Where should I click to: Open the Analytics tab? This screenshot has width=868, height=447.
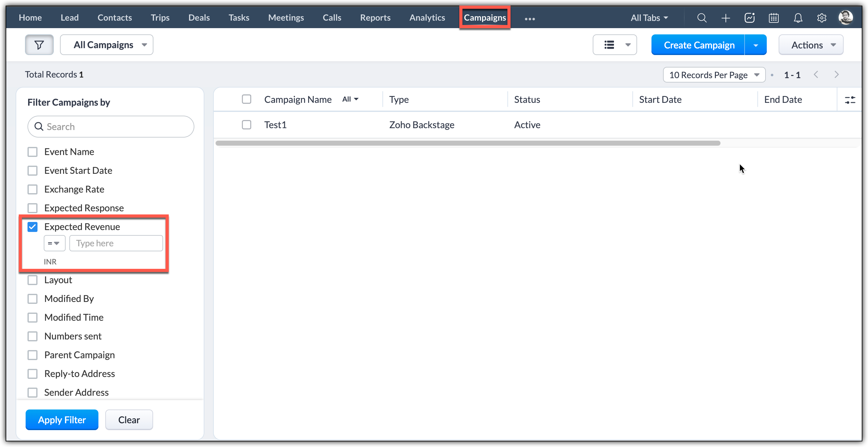427,18
